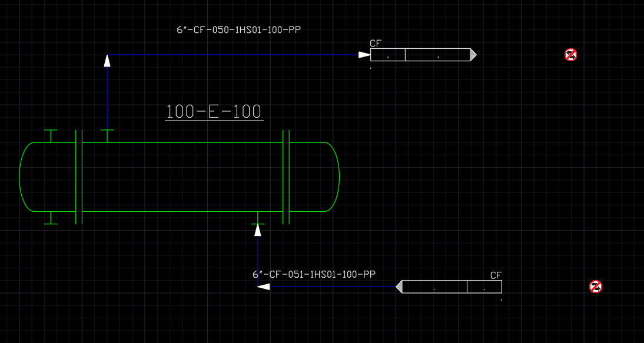Select the upper off-page connector symbol
The width and height of the screenshot is (644, 343).
[x=423, y=55]
